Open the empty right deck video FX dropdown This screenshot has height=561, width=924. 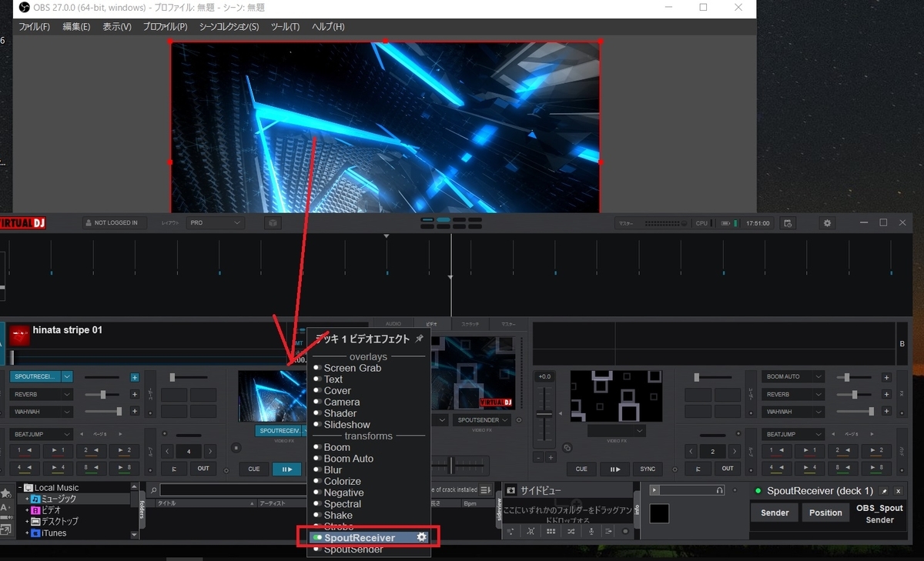616,431
